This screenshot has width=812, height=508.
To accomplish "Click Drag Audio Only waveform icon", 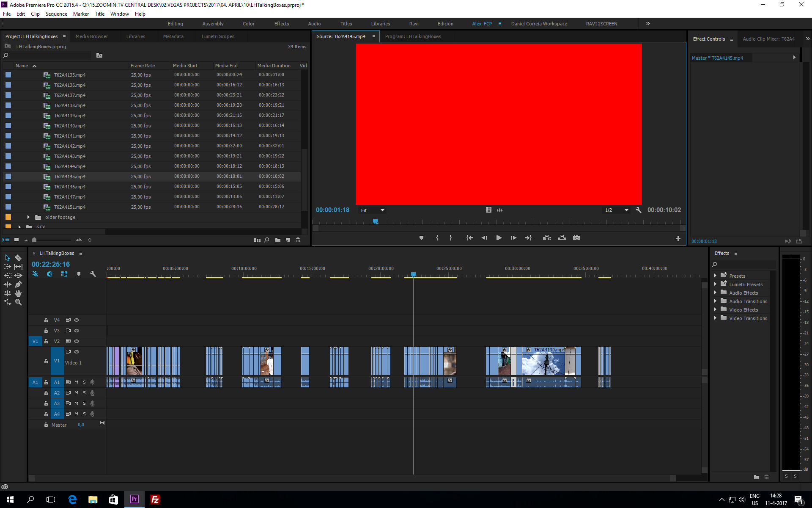I will pos(500,210).
